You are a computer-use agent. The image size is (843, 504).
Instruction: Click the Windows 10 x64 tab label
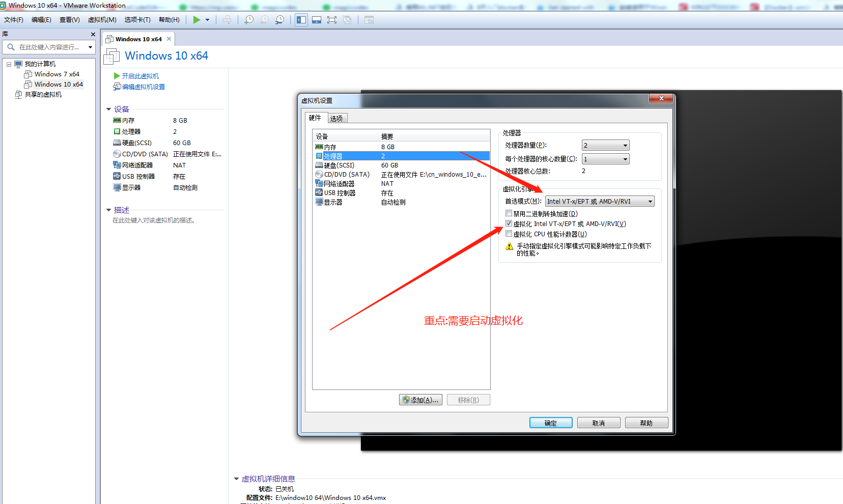138,39
